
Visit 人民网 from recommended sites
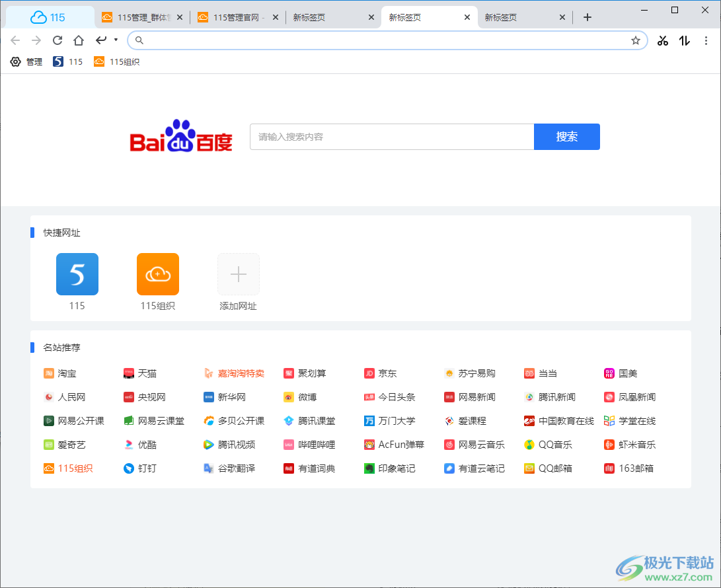65,397
